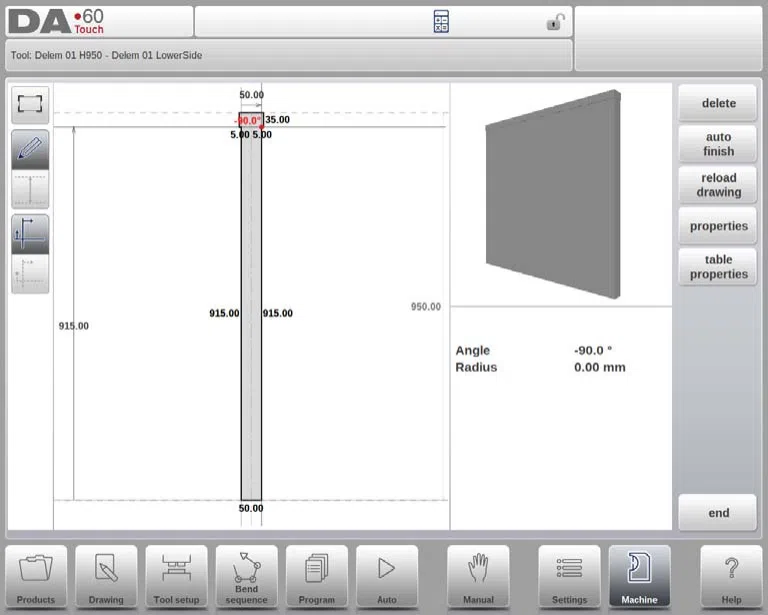
Task: Click the delete button
Action: (x=718, y=103)
